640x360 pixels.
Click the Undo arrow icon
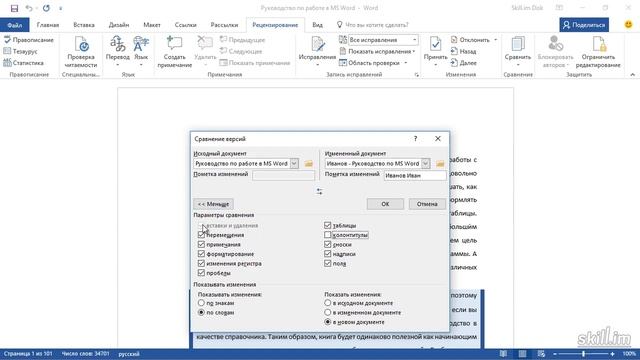pyautogui.click(x=29, y=8)
